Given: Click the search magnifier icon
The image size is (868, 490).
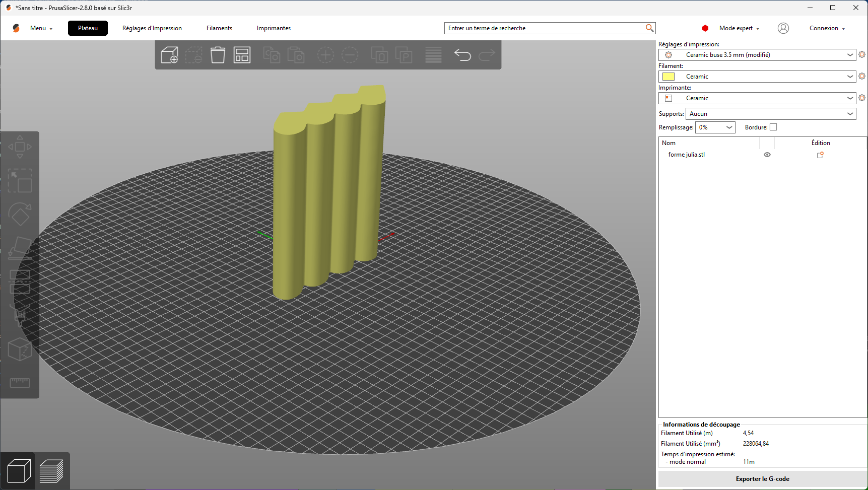Looking at the screenshot, I should pos(649,28).
